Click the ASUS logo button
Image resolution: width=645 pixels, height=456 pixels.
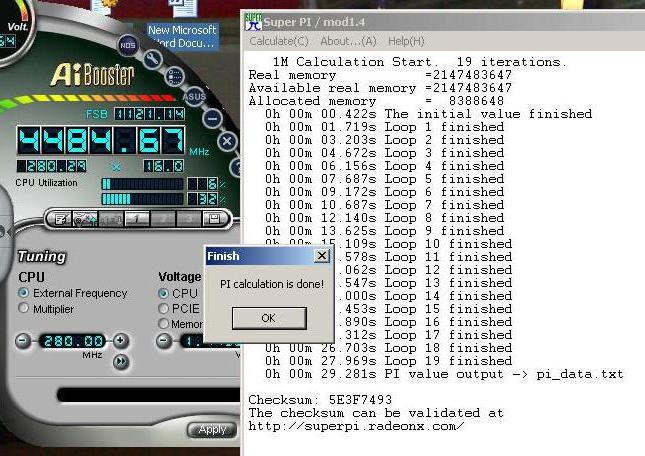coord(194,97)
